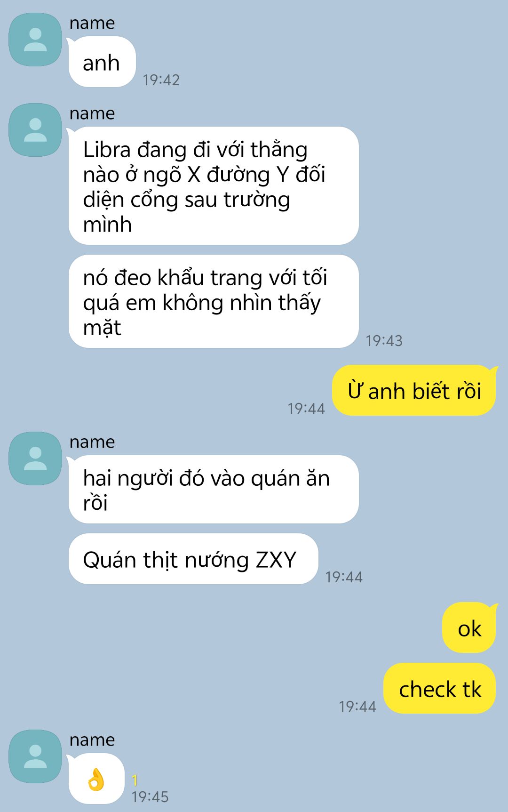
Task: Tap the yellow 'ok' bubble
Action: [469, 628]
